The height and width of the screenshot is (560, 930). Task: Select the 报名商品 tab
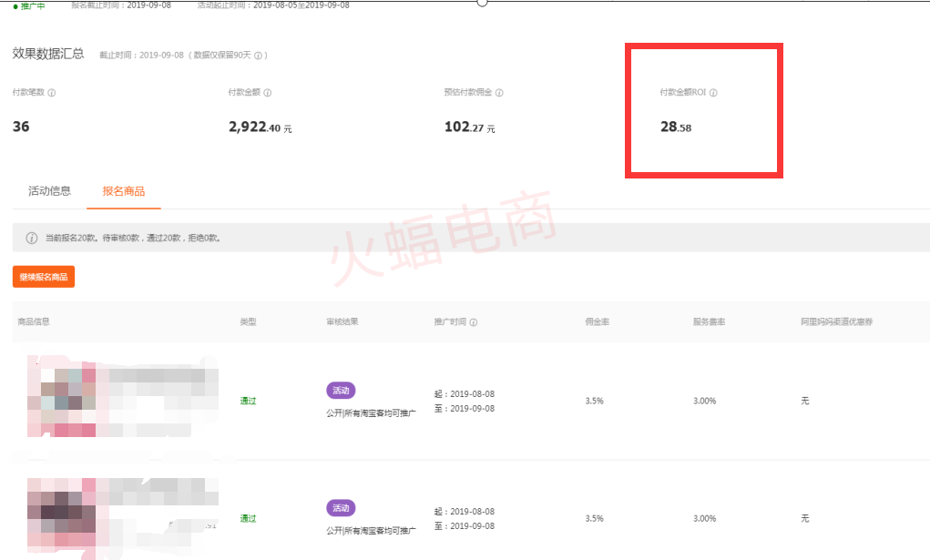coord(123,191)
